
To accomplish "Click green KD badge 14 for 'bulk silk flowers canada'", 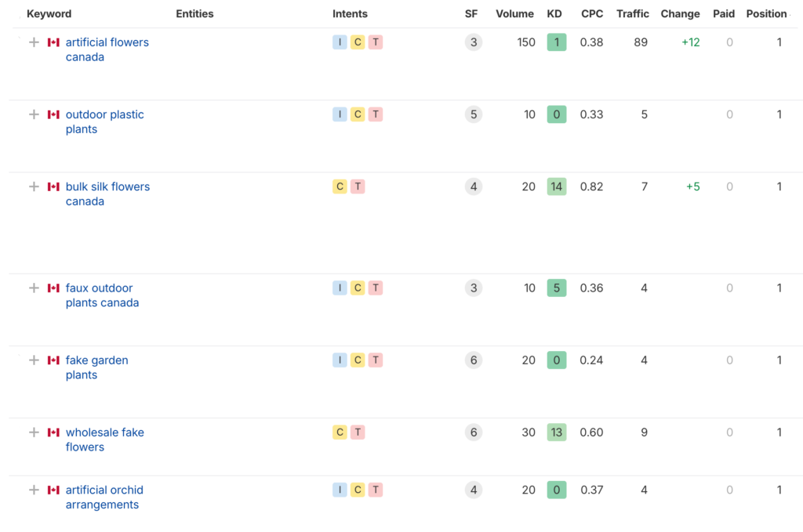I will tap(556, 186).
